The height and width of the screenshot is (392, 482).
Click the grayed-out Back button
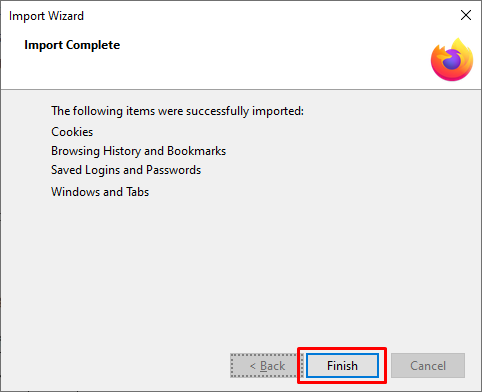coord(267,366)
